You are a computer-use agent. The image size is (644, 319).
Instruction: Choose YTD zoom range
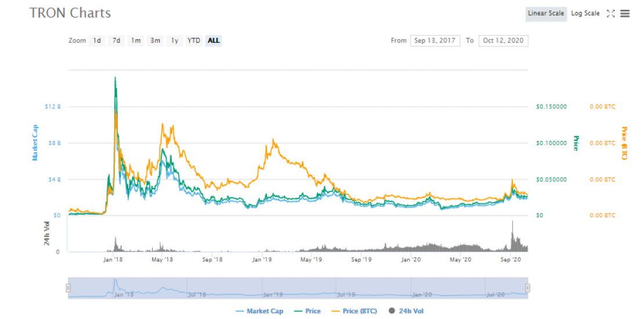pos(194,41)
